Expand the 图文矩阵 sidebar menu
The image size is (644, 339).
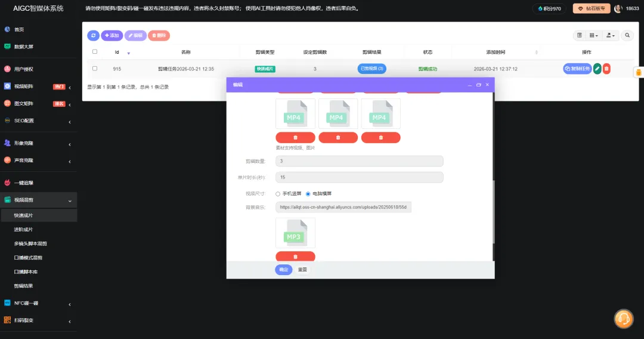point(39,104)
